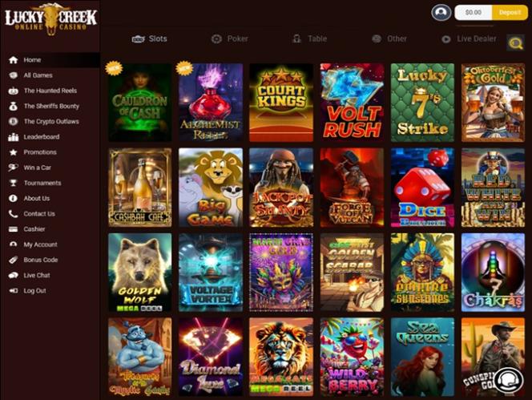Select the Live Dealer tab

tap(469, 38)
